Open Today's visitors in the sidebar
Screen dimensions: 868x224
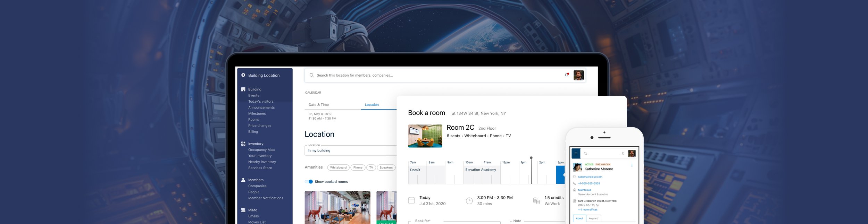pyautogui.click(x=261, y=102)
